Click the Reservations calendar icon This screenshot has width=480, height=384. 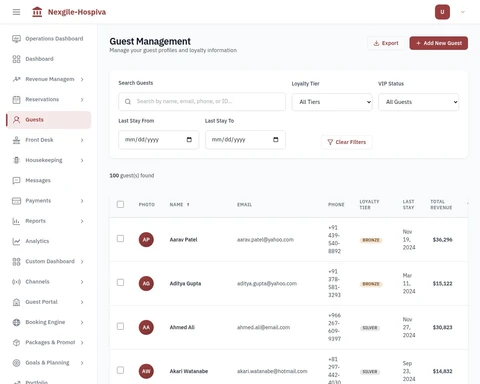click(16, 99)
